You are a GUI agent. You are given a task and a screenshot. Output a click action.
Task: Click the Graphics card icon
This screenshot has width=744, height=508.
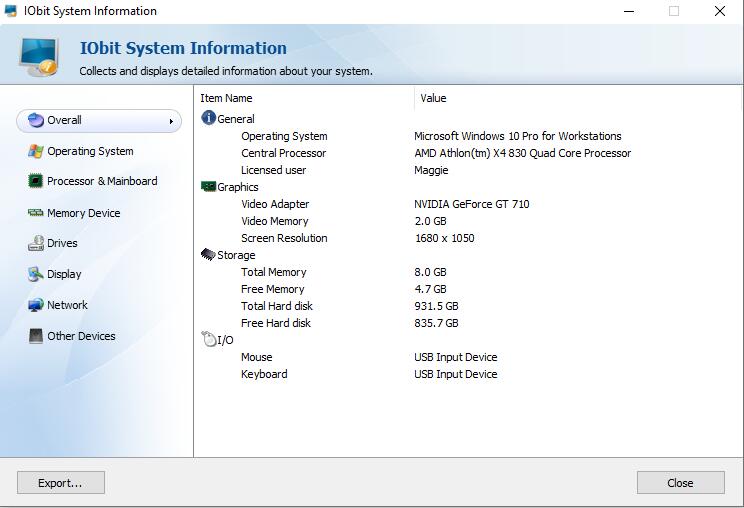pyautogui.click(x=208, y=186)
